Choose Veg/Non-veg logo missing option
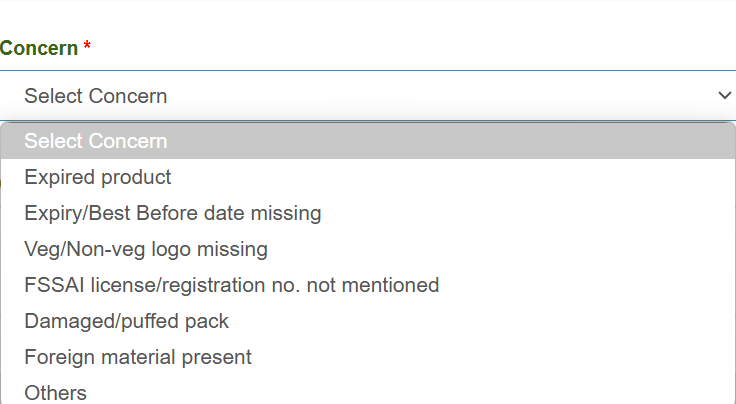 [146, 249]
